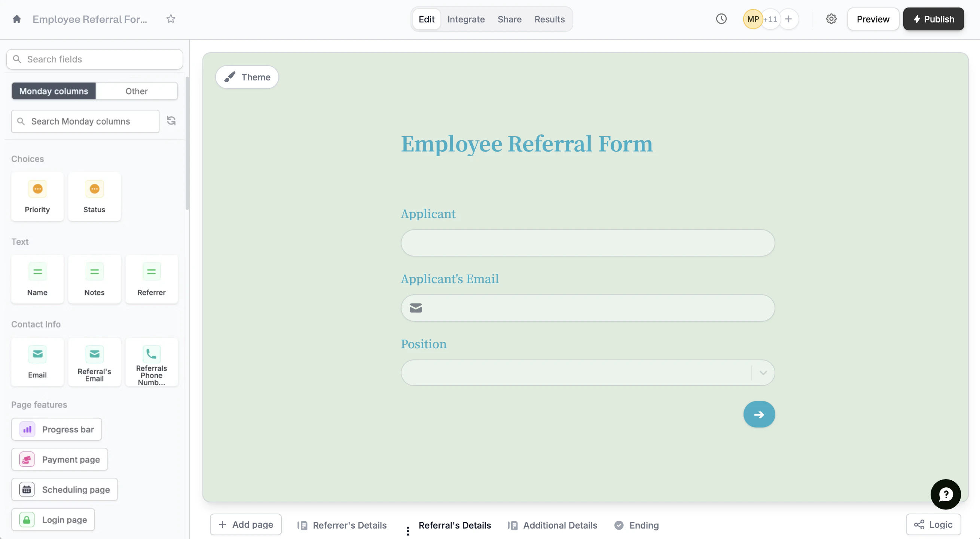Screen dimensions: 980x539
Task: Add the Progress bar feature
Action: [x=57, y=429]
